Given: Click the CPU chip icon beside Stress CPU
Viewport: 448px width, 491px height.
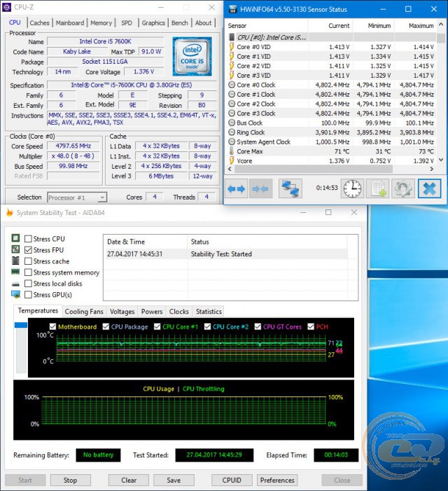Looking at the screenshot, I should [15, 238].
